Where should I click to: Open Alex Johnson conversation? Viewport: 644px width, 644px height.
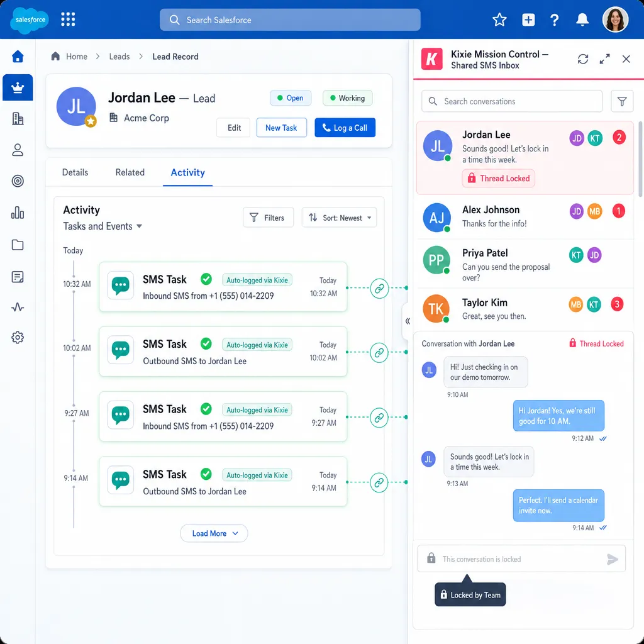pos(525,217)
